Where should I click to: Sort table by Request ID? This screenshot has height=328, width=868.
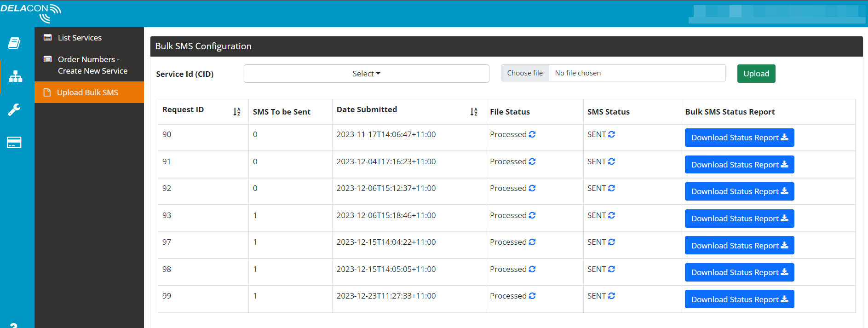click(x=237, y=112)
